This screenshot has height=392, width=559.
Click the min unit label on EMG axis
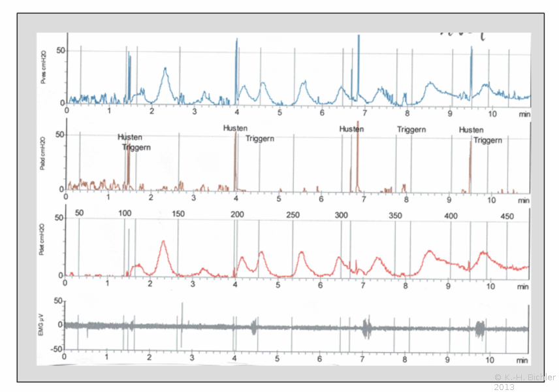point(522,359)
